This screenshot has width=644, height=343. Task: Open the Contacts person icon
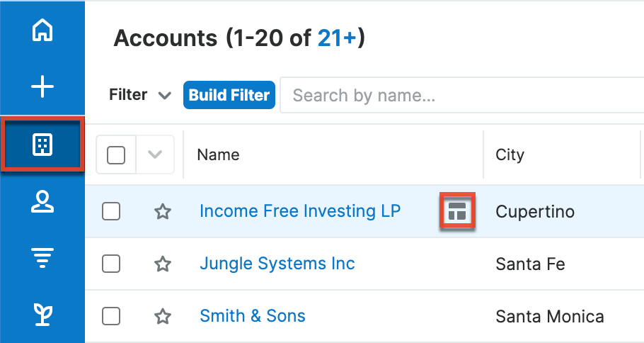pyautogui.click(x=42, y=202)
